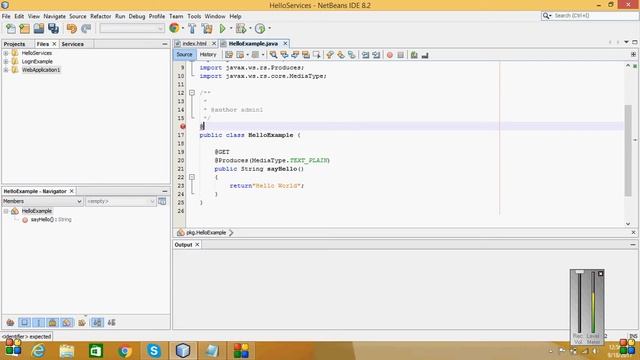Open the Refactor menu

[x=101, y=16]
